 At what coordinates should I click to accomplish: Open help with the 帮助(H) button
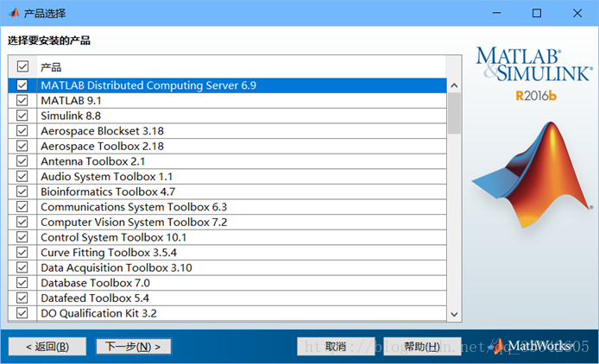[x=422, y=347]
